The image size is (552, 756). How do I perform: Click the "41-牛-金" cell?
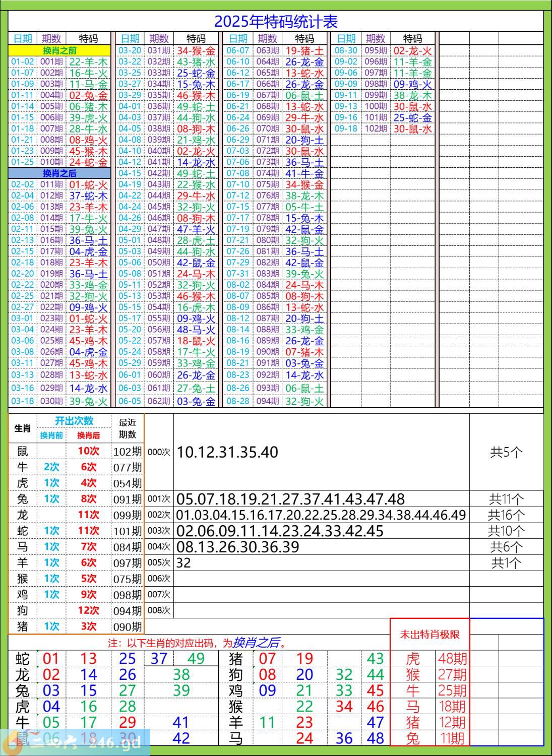tap(304, 173)
